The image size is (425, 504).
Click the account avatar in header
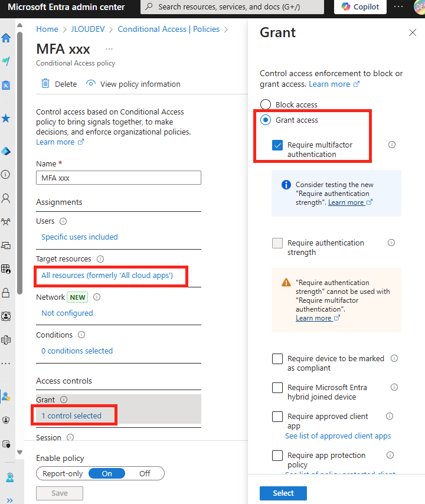[x=419, y=6]
